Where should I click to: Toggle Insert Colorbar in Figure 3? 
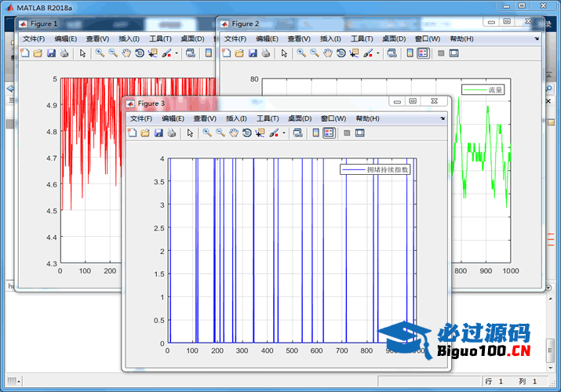315,133
